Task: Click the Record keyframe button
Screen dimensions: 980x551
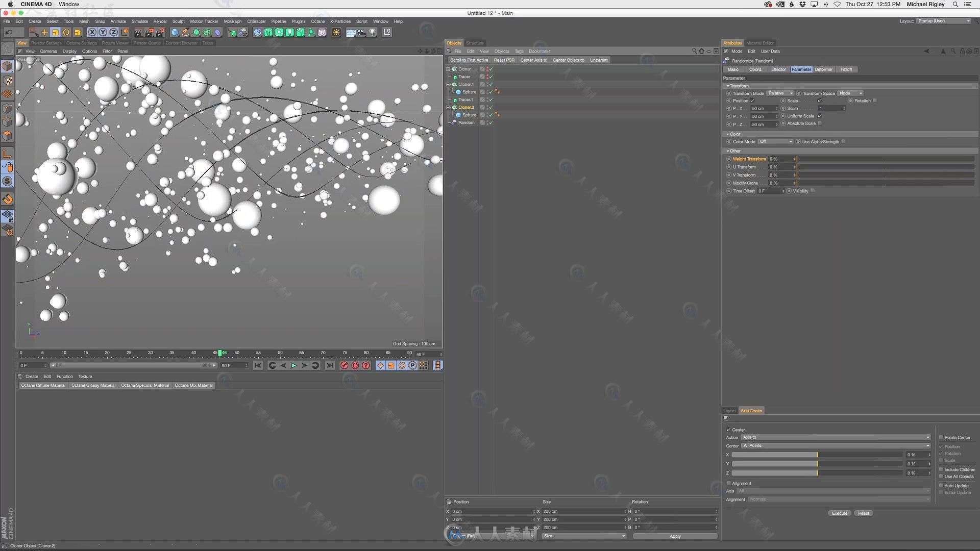Action: (x=344, y=365)
